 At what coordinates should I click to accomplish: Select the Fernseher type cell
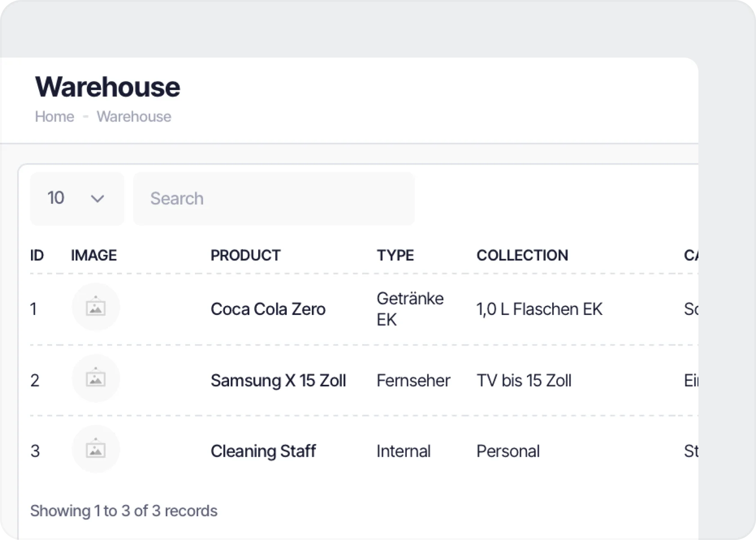[413, 381]
